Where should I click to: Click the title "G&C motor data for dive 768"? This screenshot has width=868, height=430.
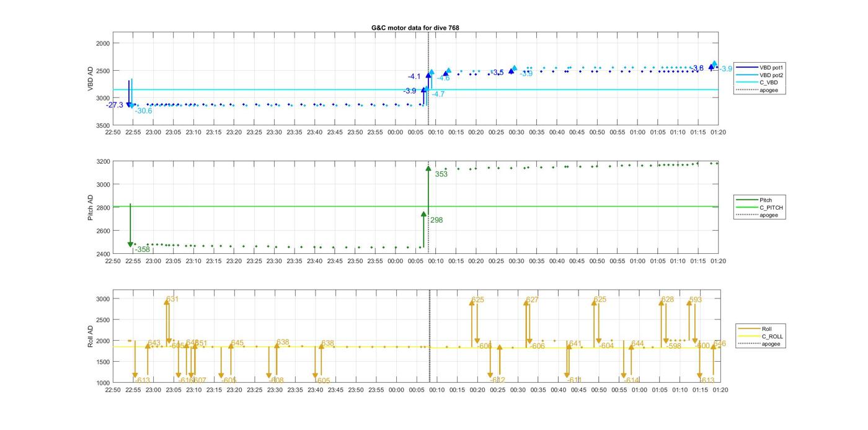coord(415,27)
